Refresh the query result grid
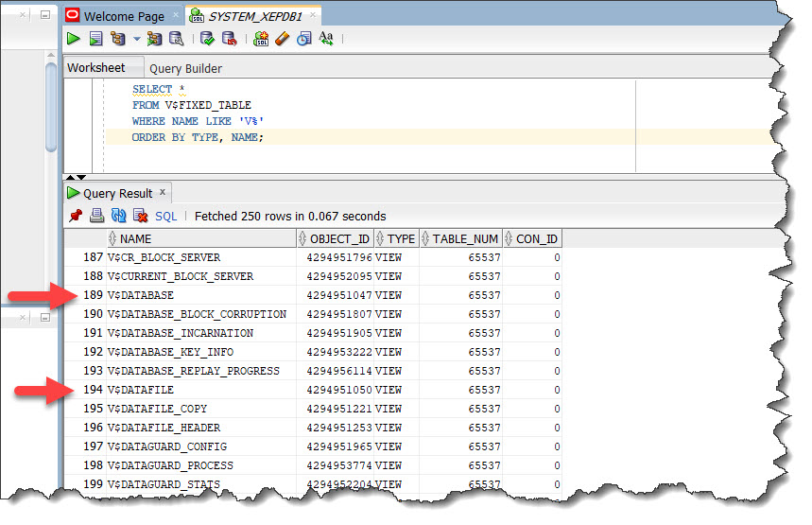 [x=118, y=216]
